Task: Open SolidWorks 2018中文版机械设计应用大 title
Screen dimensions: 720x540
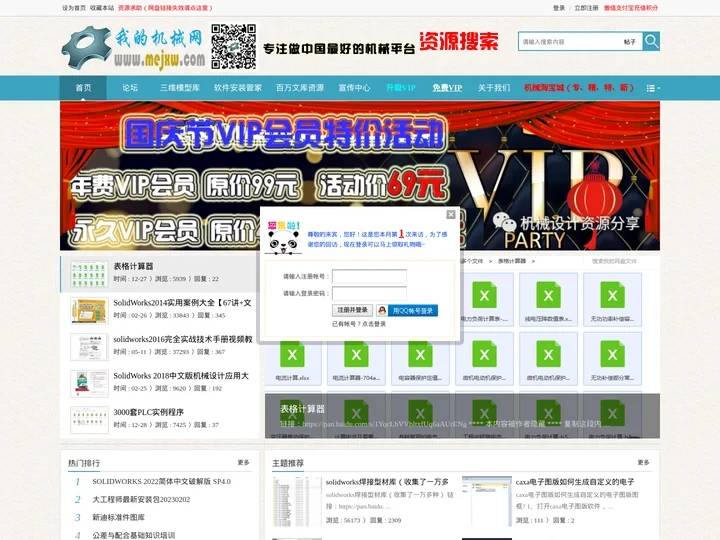Action: pos(181,376)
